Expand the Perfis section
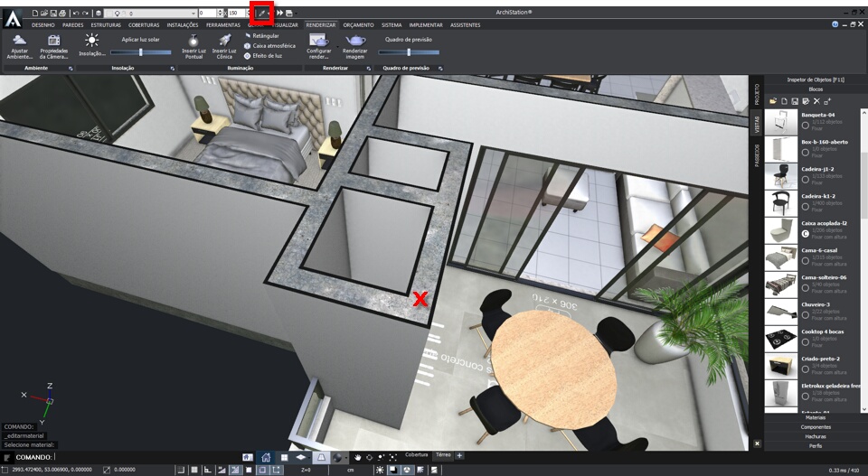Viewport: 868px width, 476px height. 816,445
